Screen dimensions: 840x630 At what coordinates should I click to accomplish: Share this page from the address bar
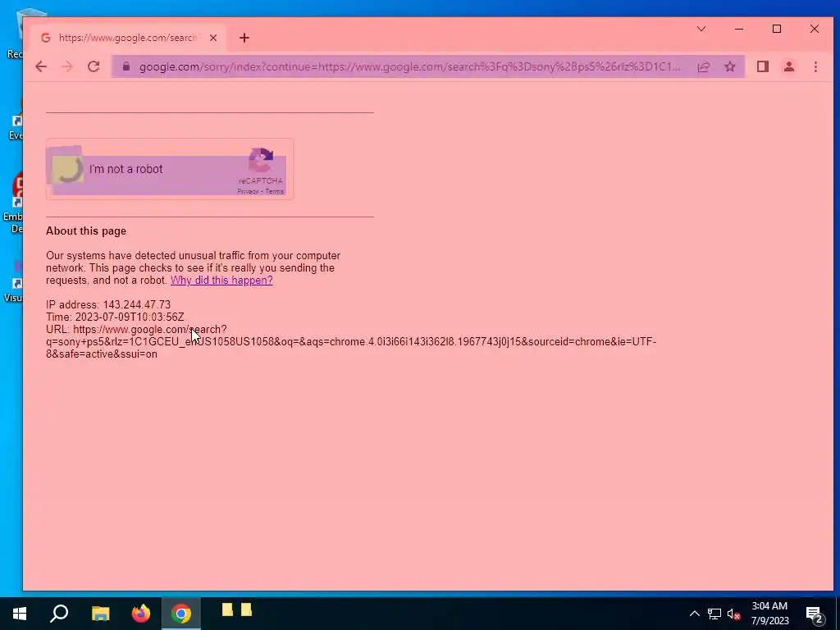(x=703, y=66)
